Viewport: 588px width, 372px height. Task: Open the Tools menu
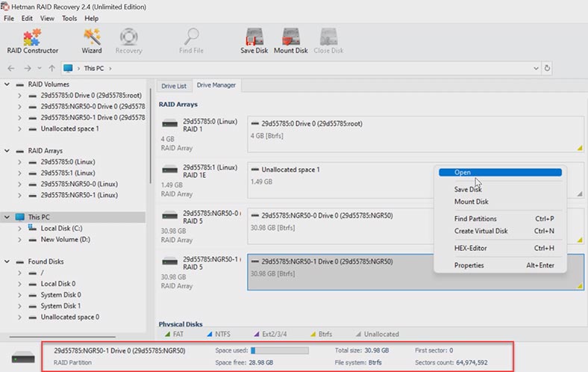pos(69,19)
